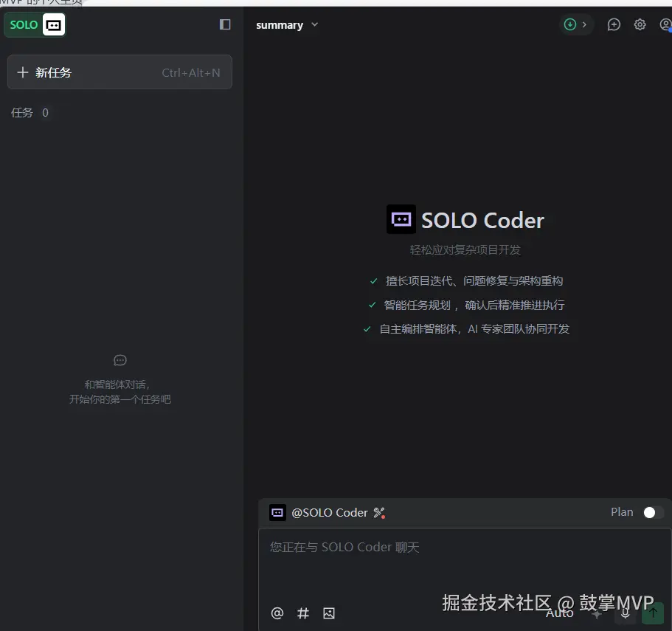Image resolution: width=672 pixels, height=631 pixels.
Task: Send message via green arrow button
Action: [x=653, y=613]
